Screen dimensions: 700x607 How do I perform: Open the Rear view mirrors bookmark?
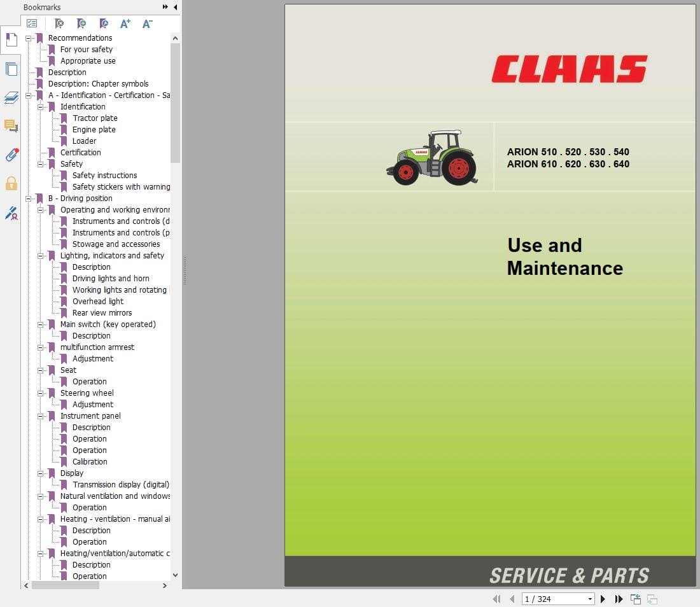pyautogui.click(x=102, y=313)
